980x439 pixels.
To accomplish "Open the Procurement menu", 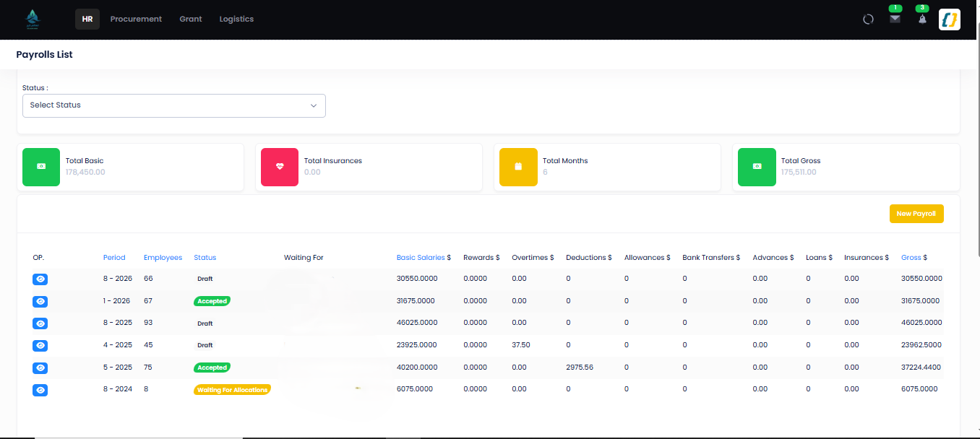I will pos(136,19).
